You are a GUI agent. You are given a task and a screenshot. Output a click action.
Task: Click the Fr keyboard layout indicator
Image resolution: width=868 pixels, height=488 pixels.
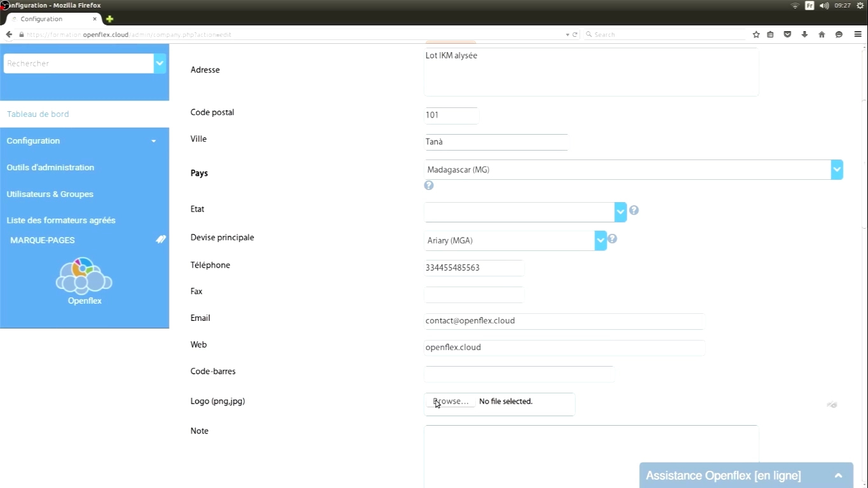coord(810,6)
